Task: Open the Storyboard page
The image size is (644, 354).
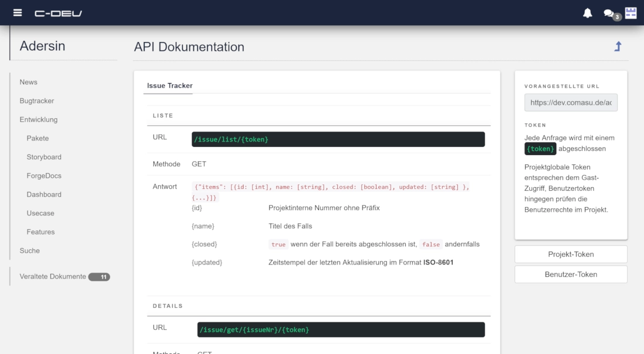Action: [x=44, y=157]
